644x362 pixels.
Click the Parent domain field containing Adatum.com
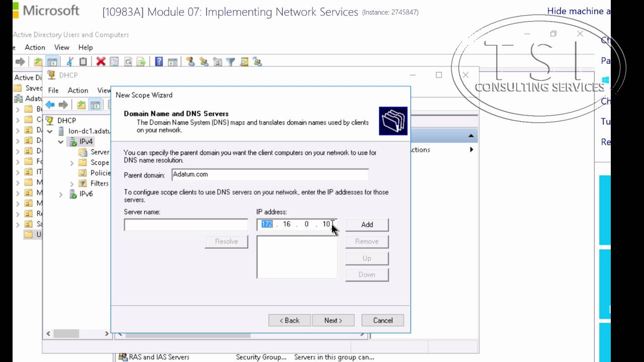(x=270, y=174)
